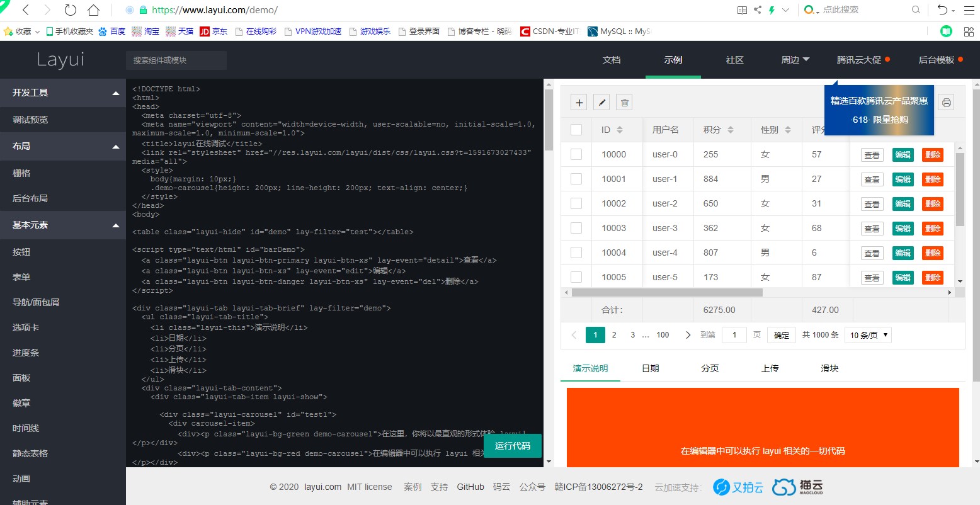
Task: Check the row 10004 checkbox
Action: click(576, 252)
